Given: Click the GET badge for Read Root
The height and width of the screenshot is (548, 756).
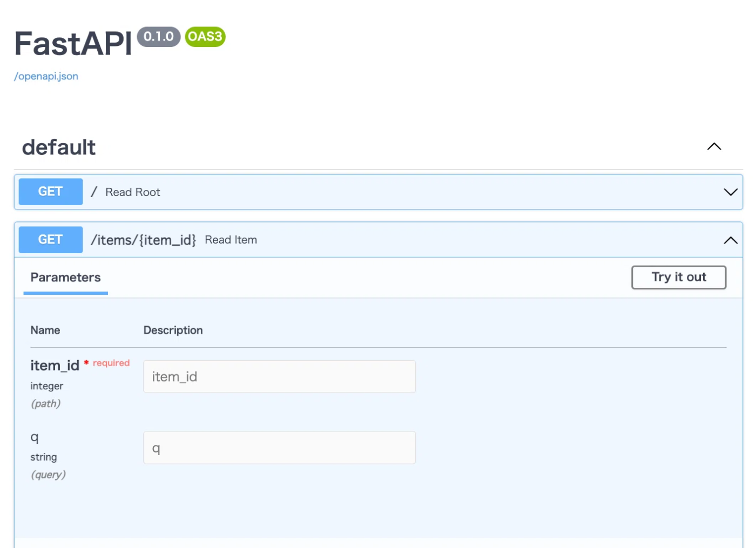Looking at the screenshot, I should coord(51,192).
